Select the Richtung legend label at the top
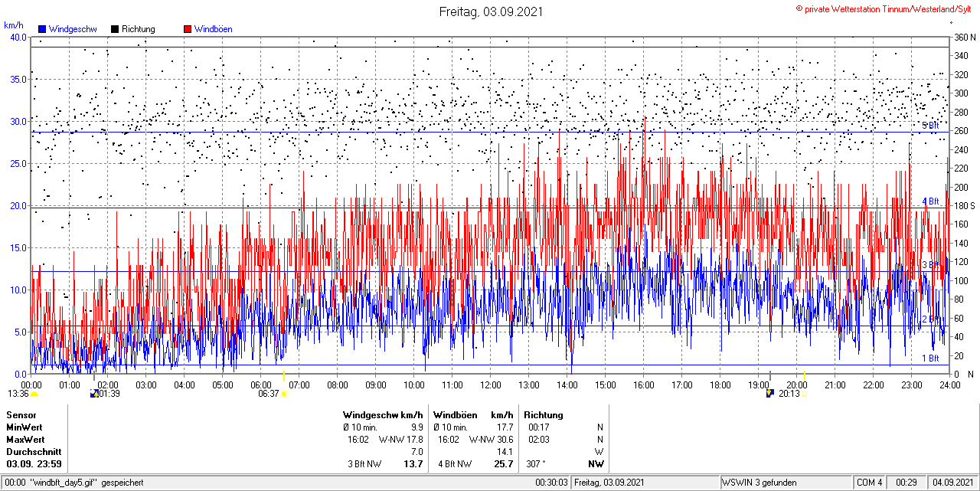This screenshot has width=980, height=491. [x=139, y=29]
